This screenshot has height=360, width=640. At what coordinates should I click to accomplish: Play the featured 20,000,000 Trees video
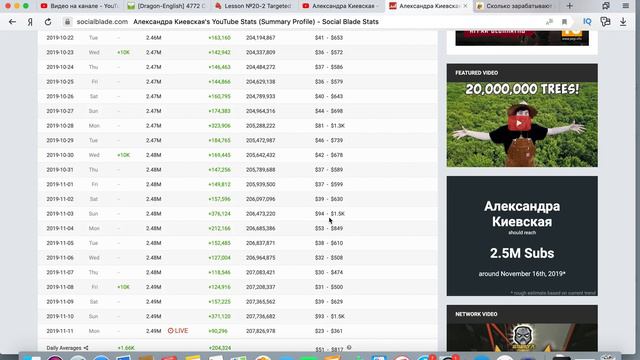click(x=519, y=123)
